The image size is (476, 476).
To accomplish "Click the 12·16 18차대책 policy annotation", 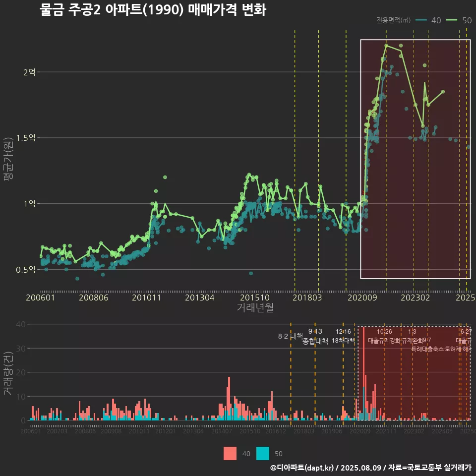I will 343,336.
